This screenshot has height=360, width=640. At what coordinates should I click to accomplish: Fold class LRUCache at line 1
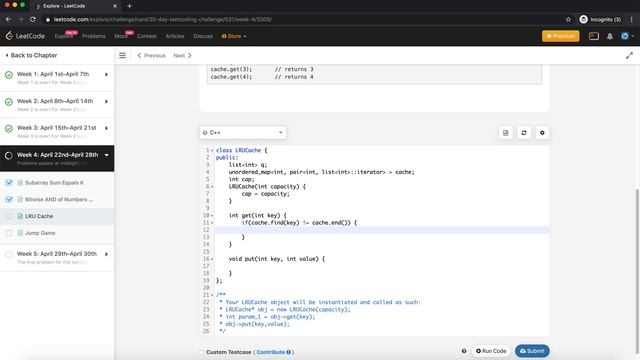point(212,151)
